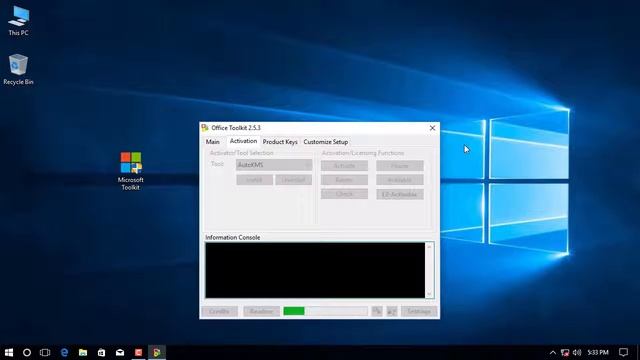Open the Mail app on the taskbar
This screenshot has width=640, height=360.
120,352
